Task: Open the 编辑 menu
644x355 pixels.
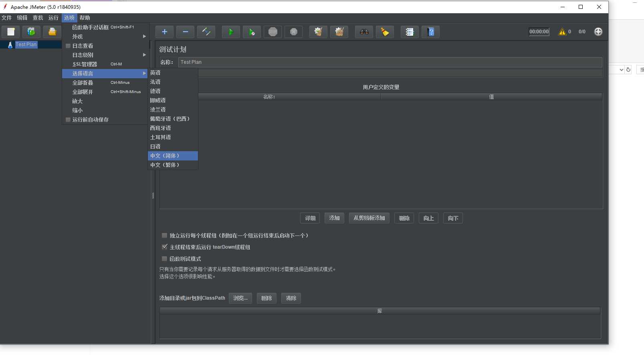Action: point(22,18)
